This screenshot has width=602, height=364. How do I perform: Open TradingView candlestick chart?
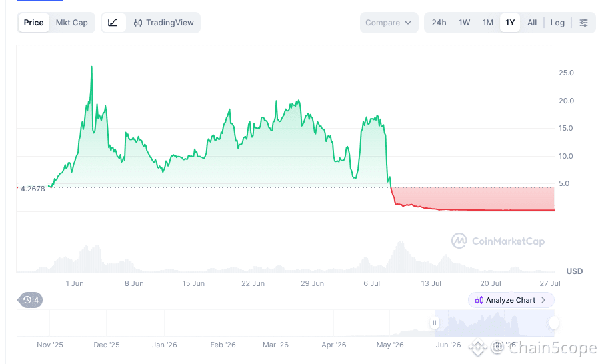[163, 23]
